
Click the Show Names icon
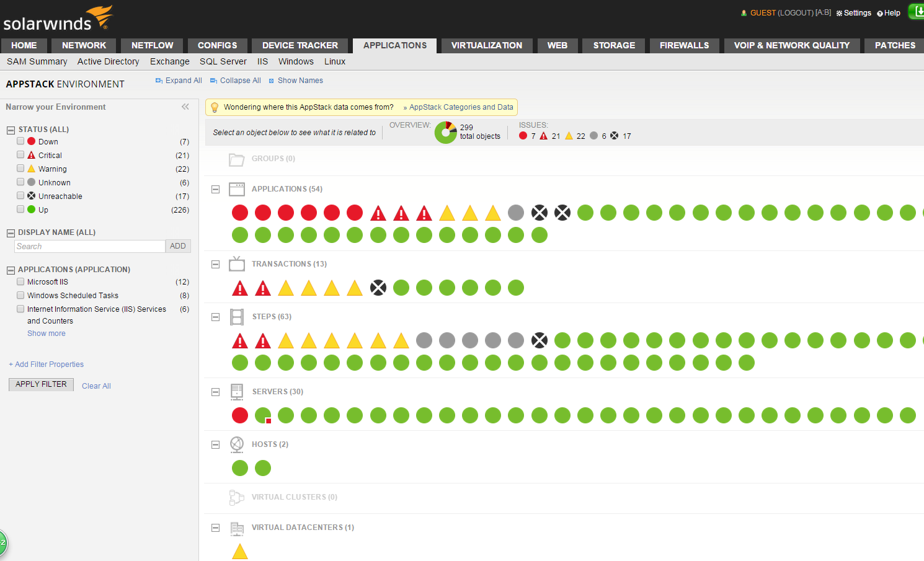pos(271,81)
